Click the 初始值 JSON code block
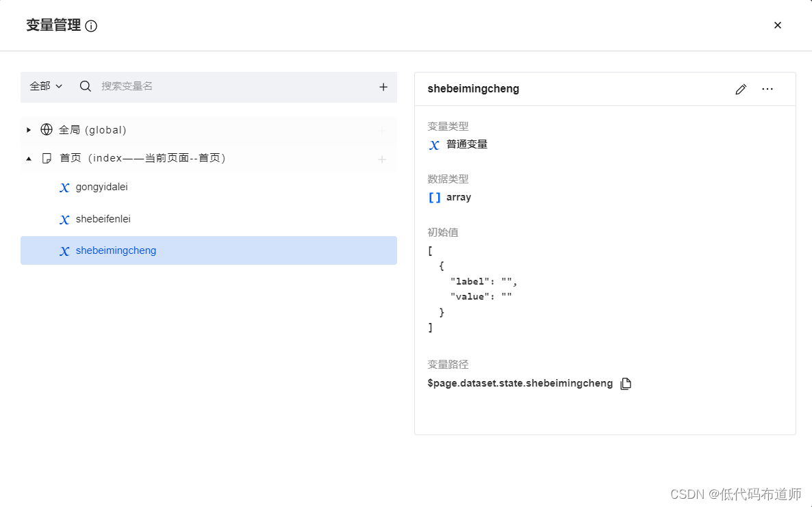Image resolution: width=812 pixels, height=507 pixels. click(x=472, y=289)
